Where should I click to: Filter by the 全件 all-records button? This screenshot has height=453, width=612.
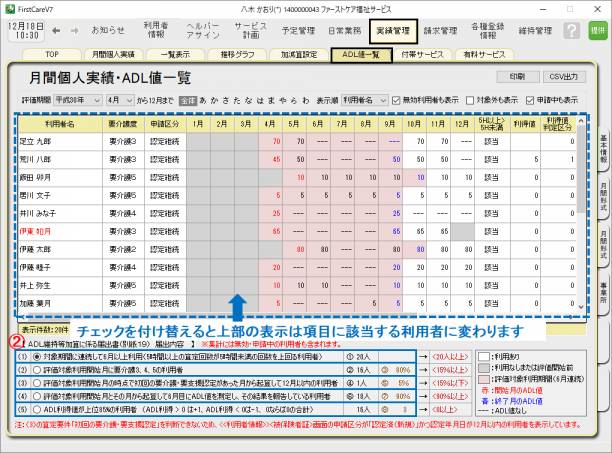[x=189, y=101]
